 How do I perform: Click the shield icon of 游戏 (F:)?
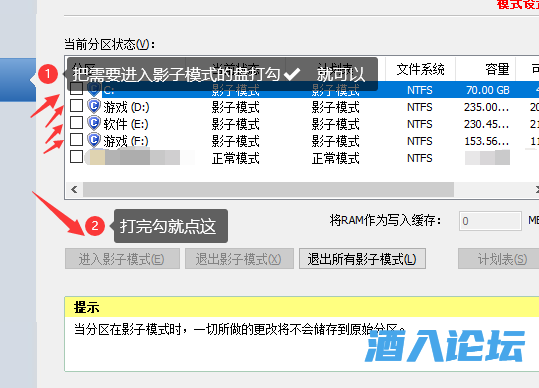(x=94, y=140)
